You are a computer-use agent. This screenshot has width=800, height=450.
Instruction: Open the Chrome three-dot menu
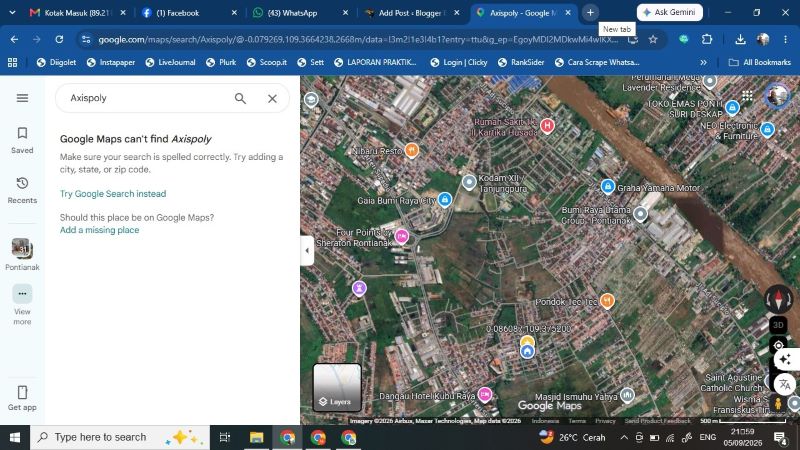click(785, 39)
